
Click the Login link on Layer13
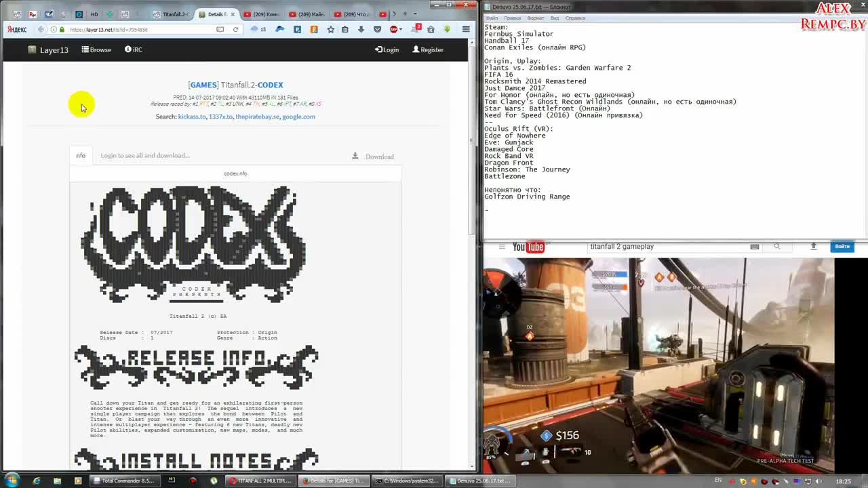click(x=387, y=49)
